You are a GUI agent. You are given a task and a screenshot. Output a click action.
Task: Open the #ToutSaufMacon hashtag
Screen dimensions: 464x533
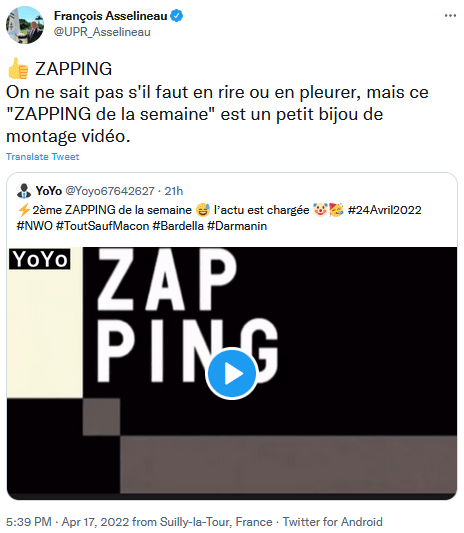(x=102, y=226)
